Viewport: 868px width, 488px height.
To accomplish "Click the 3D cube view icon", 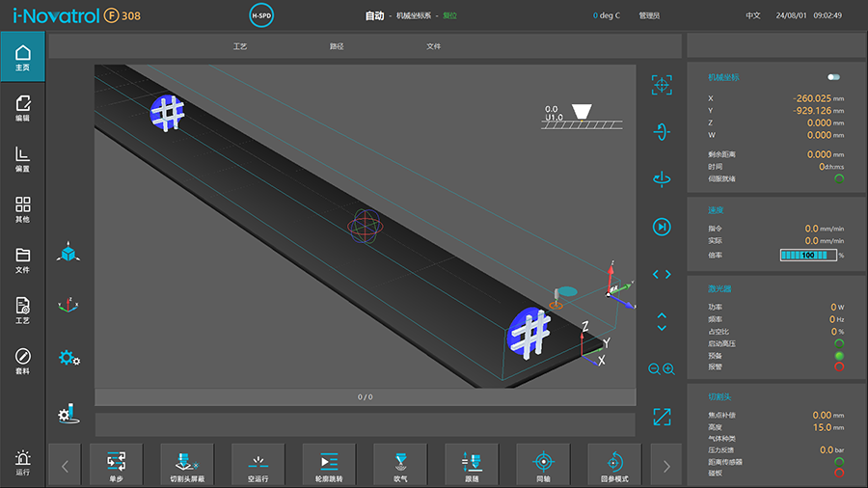I will [x=68, y=253].
